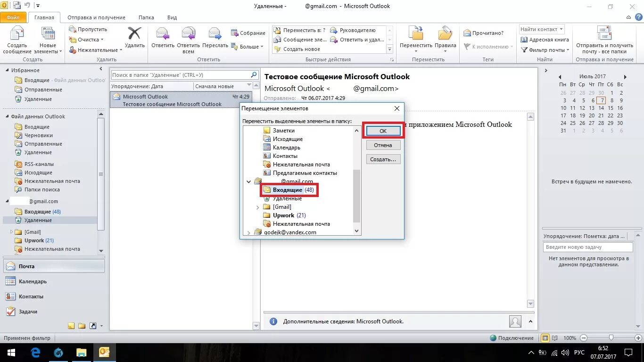Click Send and receive all folders icon
Viewport: 644px width, 362px height.
tap(604, 33)
